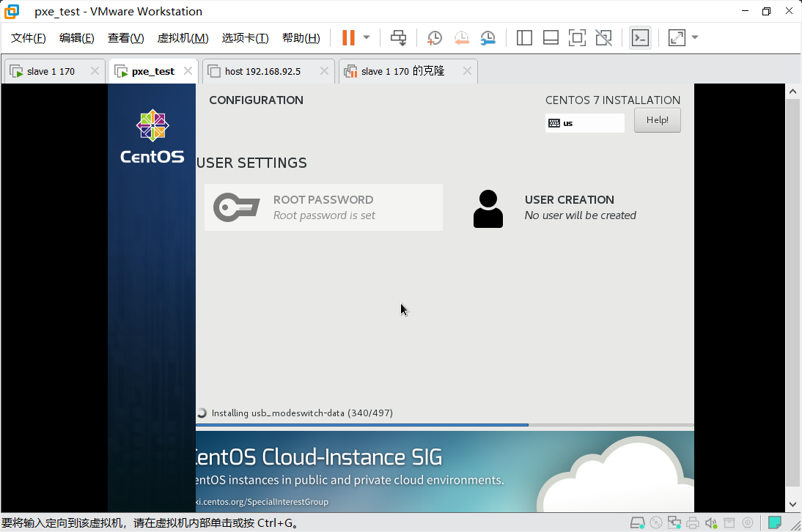Viewport: 802px width, 532px height.
Task: Open the console view button
Action: 641,38
